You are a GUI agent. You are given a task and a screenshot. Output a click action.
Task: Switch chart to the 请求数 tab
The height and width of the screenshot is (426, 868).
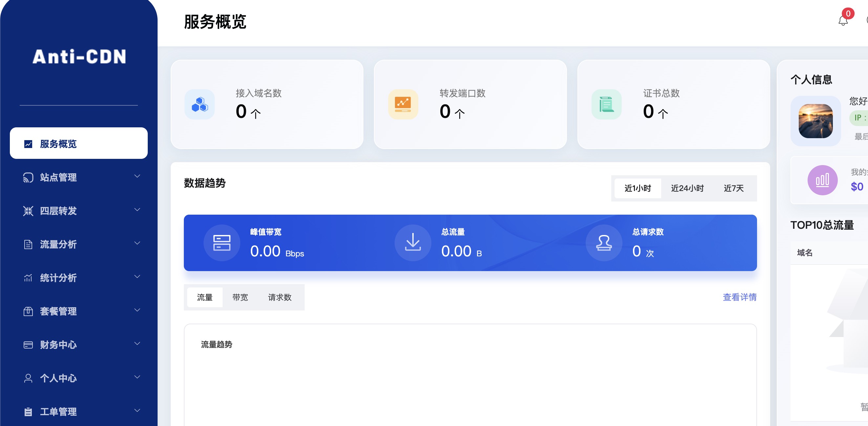coord(279,297)
